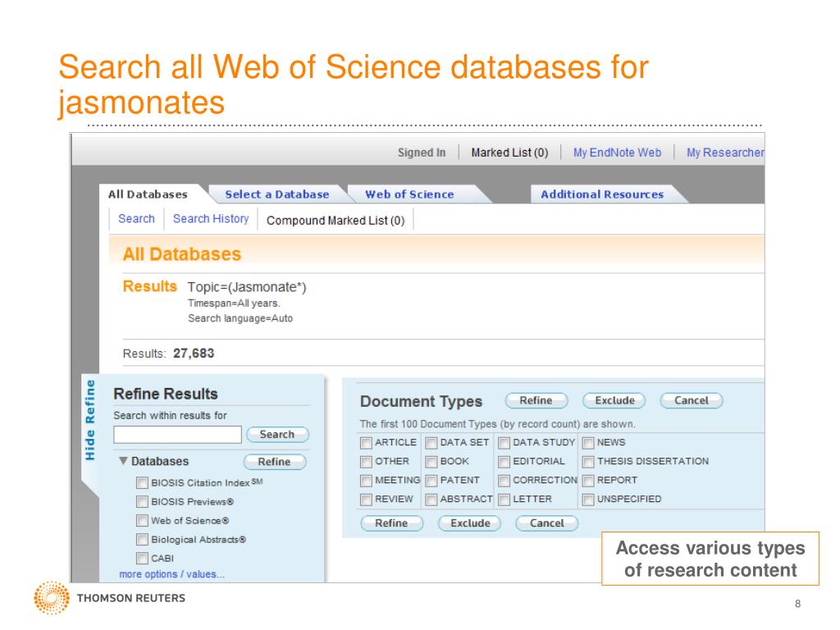Go to the Additional Resources tab
840x630 pixels.
602,194
